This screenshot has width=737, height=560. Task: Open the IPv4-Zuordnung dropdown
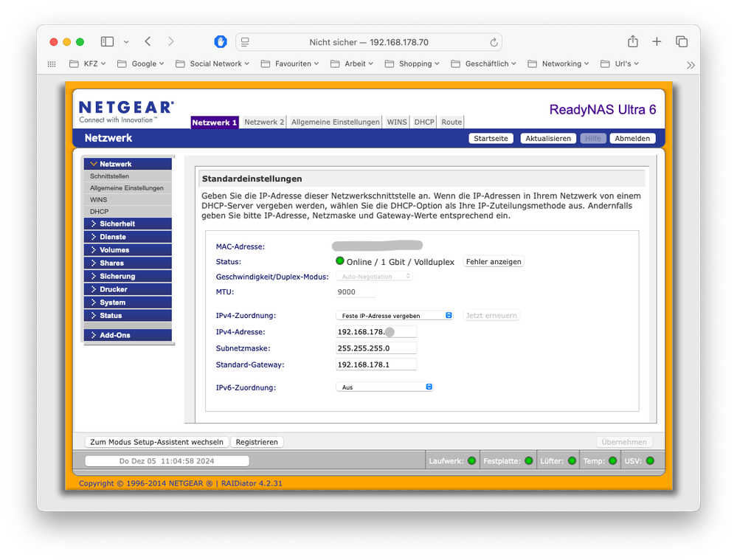pos(395,316)
